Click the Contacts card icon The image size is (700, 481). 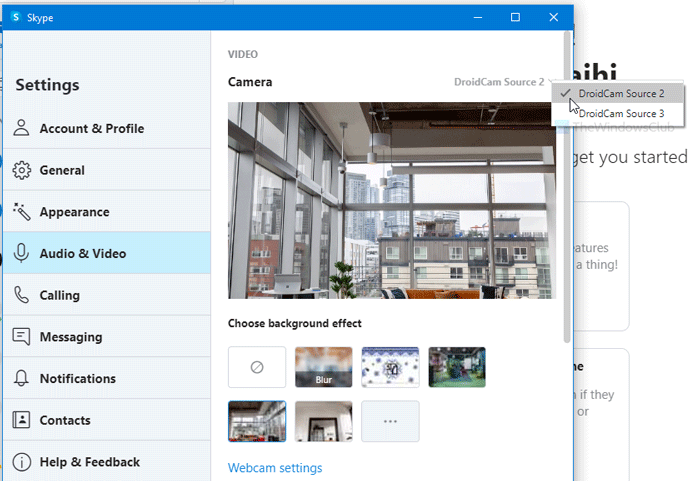point(21,420)
